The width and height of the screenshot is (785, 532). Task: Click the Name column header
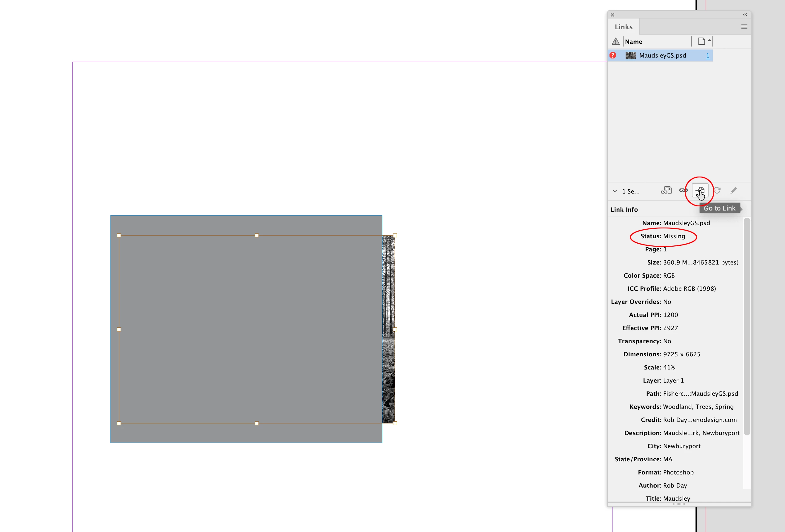click(x=633, y=41)
